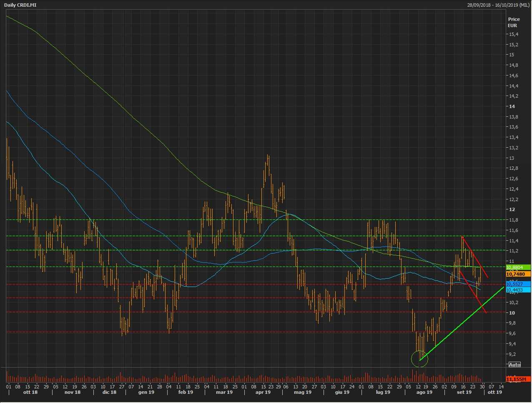Click the cyan 10,4433 moving average tag
Screen dimensions: 532x403
click(518, 290)
